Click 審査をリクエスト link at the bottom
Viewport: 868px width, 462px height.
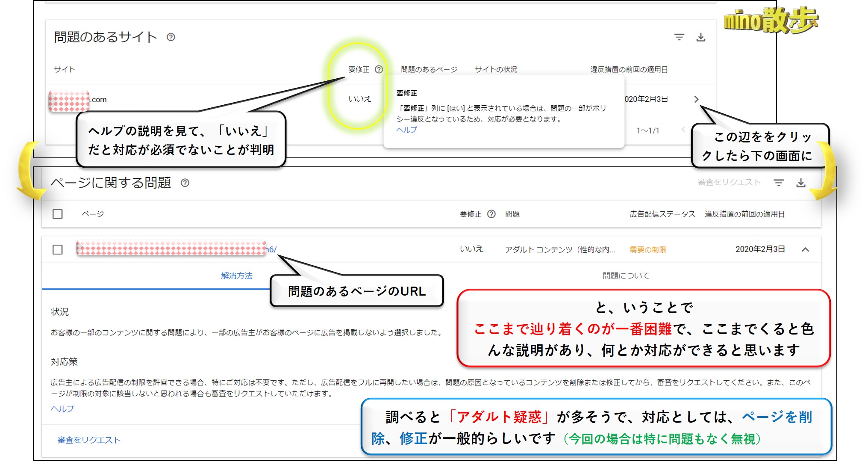pos(89,440)
